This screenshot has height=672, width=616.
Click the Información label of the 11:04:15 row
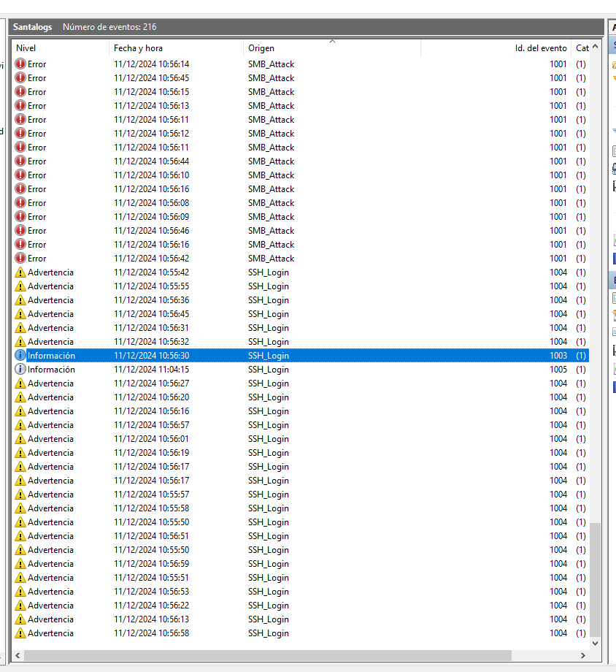[51, 370]
